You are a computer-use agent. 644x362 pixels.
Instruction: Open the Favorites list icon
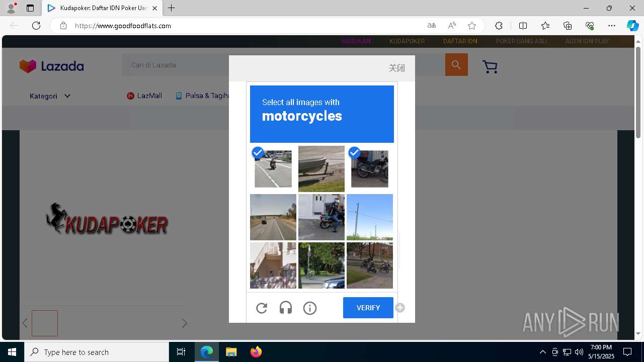pyautogui.click(x=545, y=26)
